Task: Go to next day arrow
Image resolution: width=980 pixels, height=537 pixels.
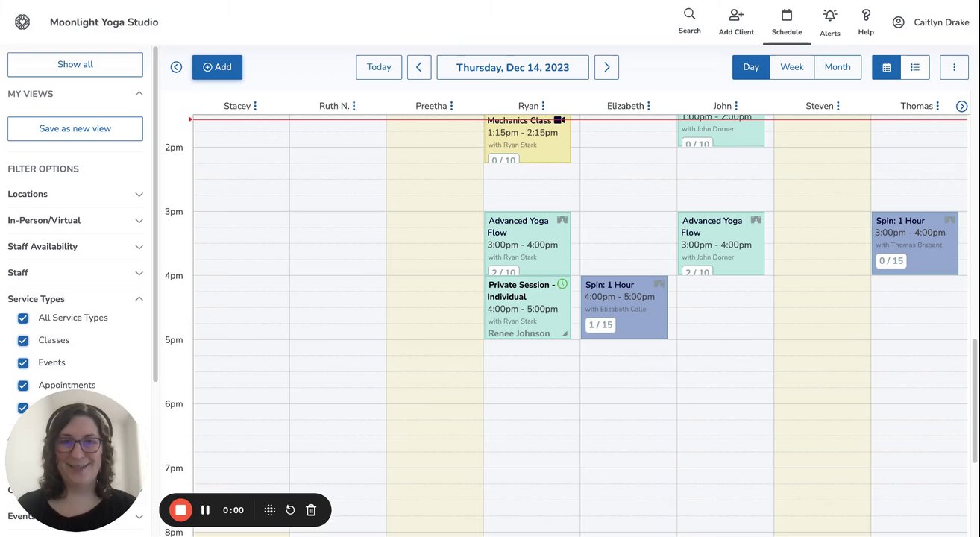Action: pyautogui.click(x=606, y=67)
